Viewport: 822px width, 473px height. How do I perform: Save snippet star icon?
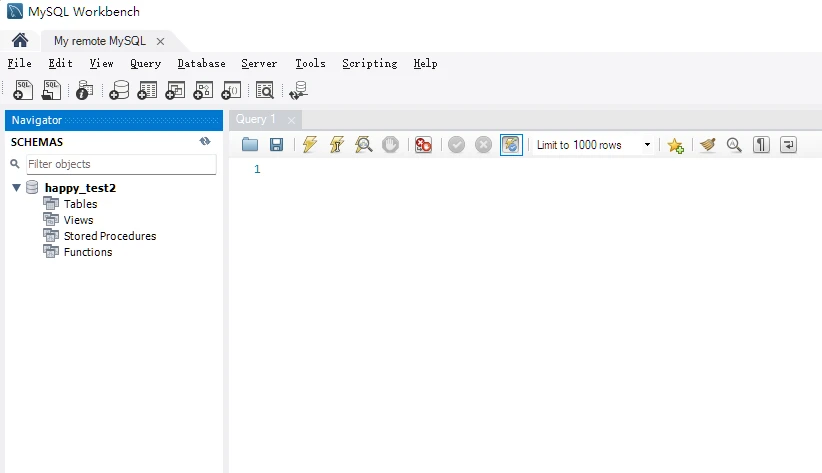(675, 145)
